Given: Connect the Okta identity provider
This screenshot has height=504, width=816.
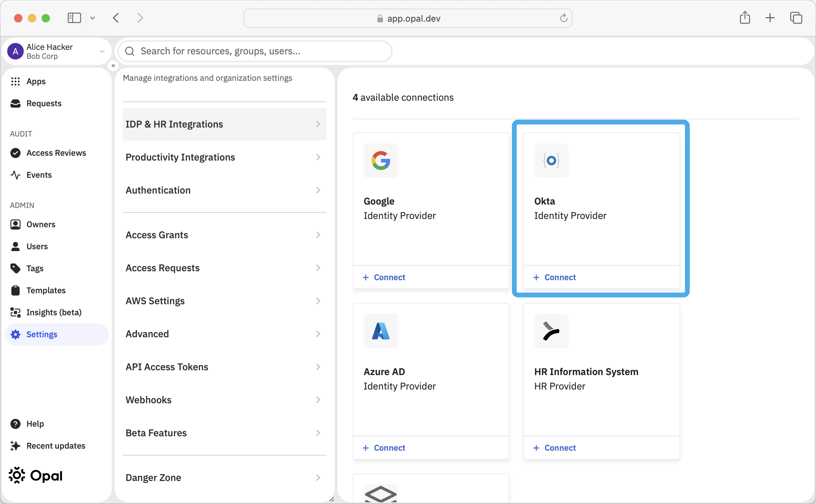Looking at the screenshot, I should click(x=555, y=277).
